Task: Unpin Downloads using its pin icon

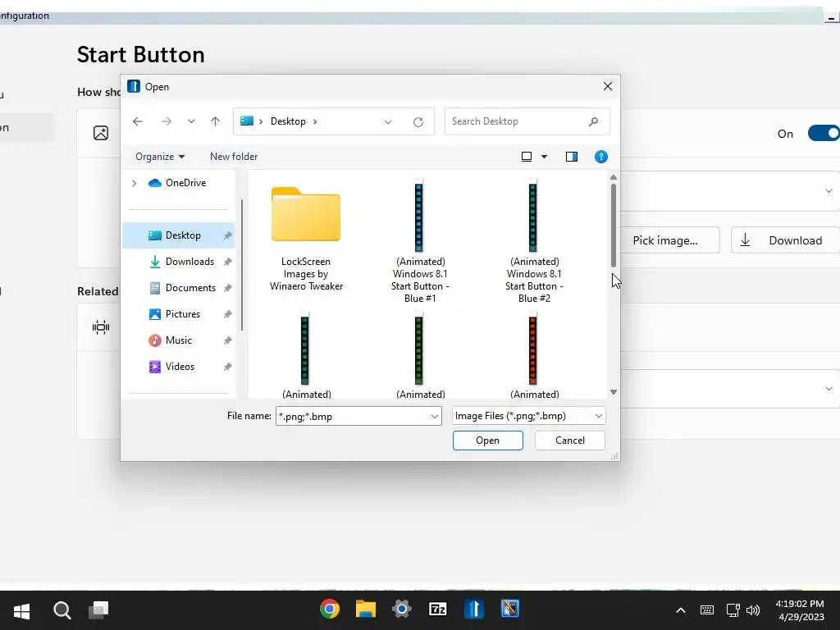Action: 228,262
